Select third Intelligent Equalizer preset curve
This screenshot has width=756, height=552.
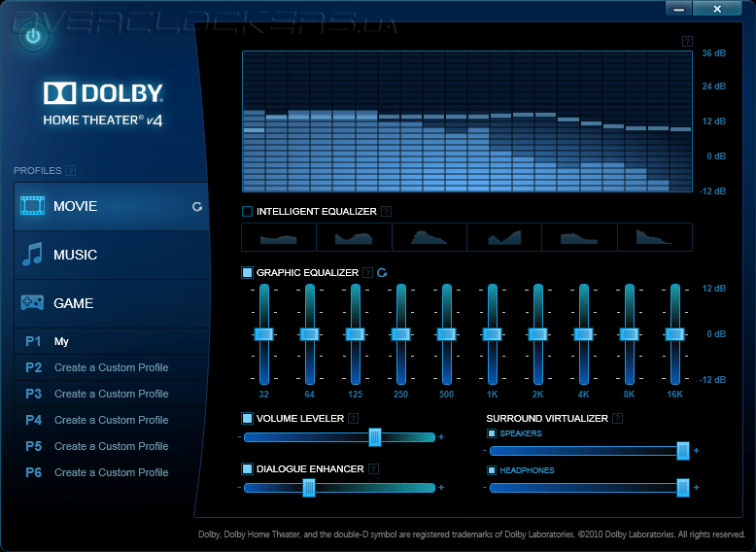430,237
